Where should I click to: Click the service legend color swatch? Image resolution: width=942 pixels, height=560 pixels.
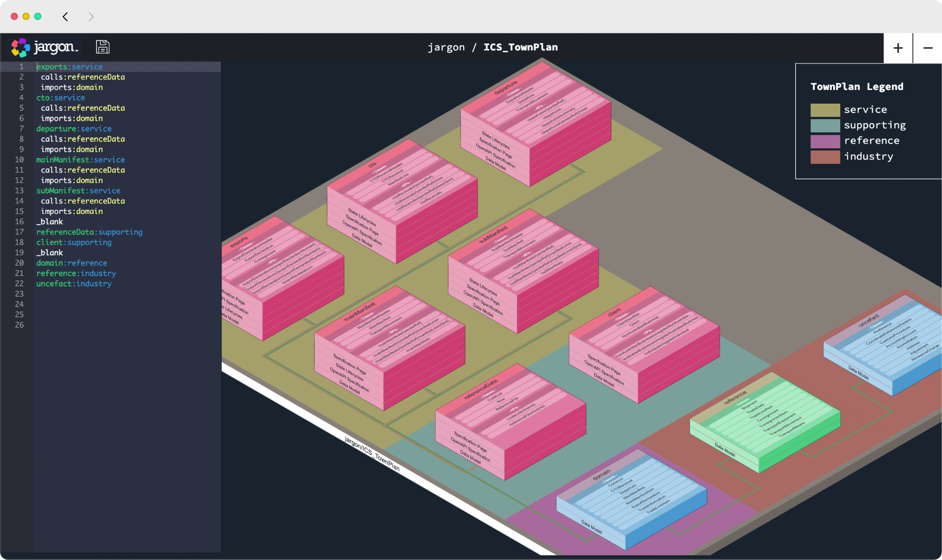825,110
